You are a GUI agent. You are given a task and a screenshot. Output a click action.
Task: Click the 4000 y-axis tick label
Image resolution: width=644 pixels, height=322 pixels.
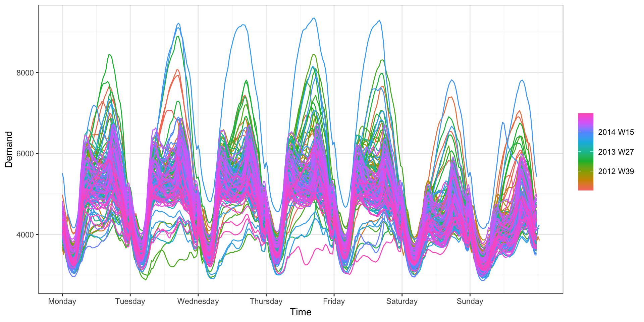pyautogui.click(x=25, y=235)
